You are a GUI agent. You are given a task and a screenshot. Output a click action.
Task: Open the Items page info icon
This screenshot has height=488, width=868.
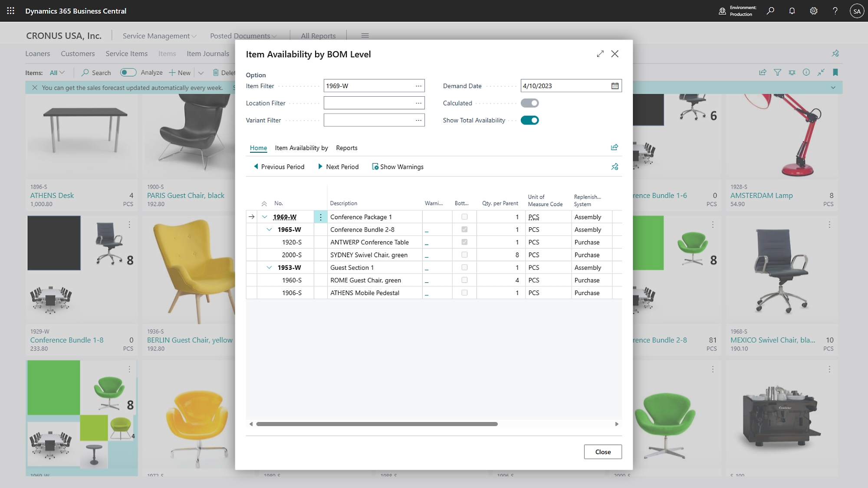(x=806, y=72)
